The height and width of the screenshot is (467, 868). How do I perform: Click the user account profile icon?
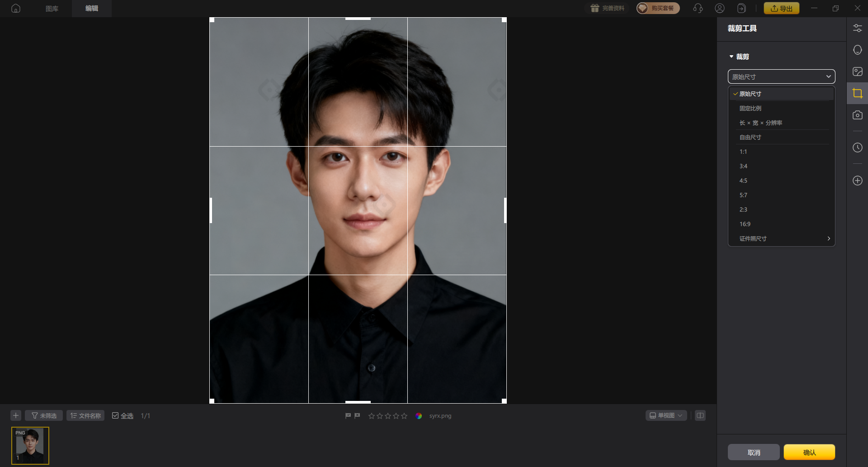click(x=720, y=8)
